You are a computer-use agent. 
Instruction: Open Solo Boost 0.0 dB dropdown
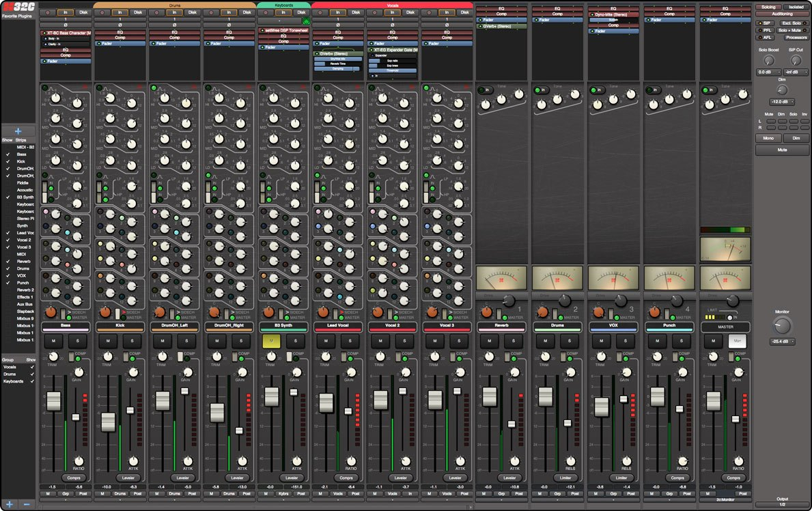(x=768, y=72)
